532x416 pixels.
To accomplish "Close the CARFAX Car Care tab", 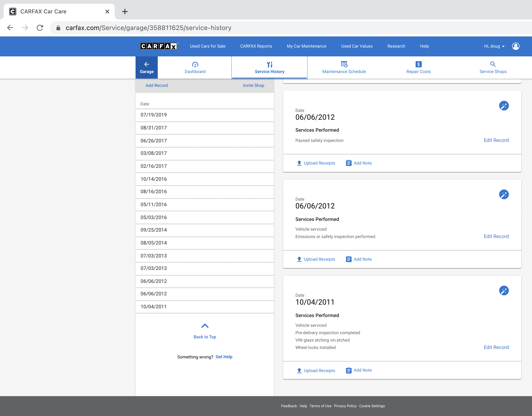I will (107, 12).
